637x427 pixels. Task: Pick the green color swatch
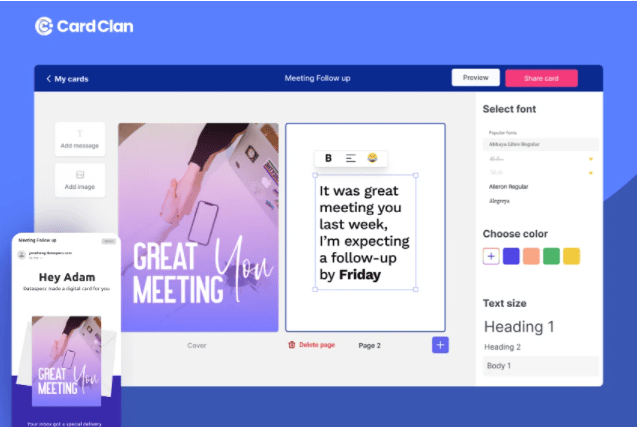(x=551, y=257)
